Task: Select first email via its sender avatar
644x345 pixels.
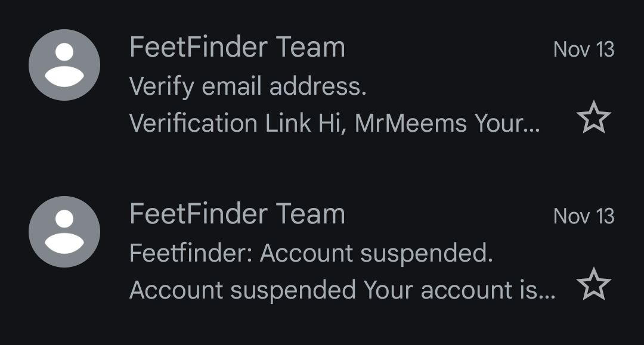Action: (64, 65)
